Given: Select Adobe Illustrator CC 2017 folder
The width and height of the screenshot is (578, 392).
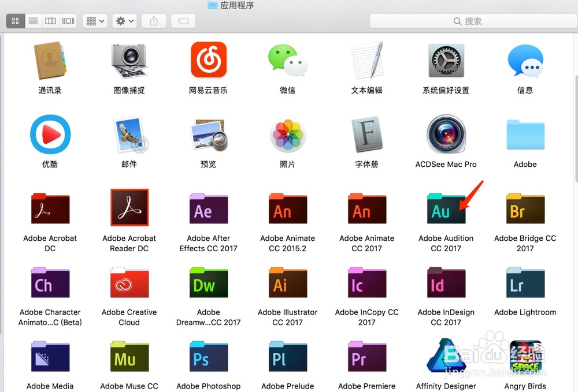Looking at the screenshot, I should [x=288, y=282].
